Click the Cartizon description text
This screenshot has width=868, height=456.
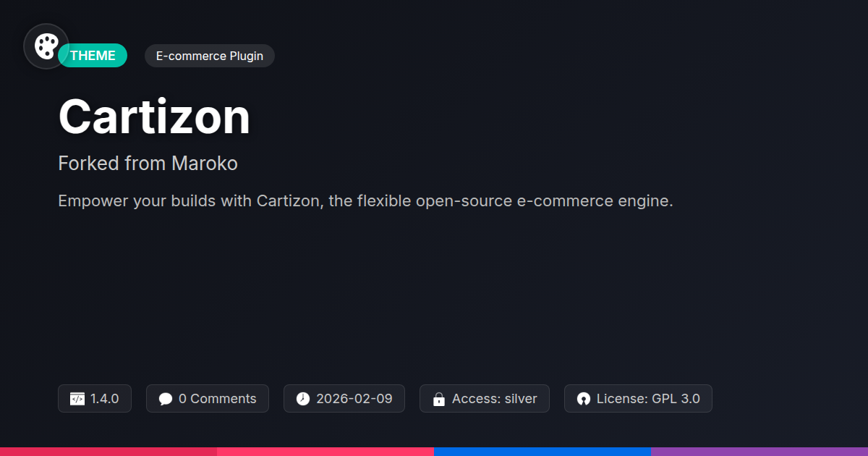pyautogui.click(x=365, y=201)
